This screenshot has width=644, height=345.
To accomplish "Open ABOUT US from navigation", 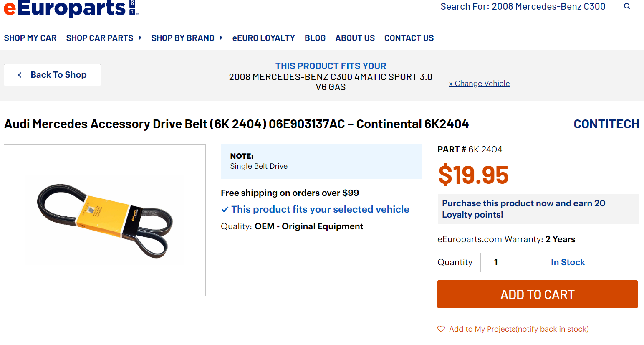I will click(x=355, y=38).
